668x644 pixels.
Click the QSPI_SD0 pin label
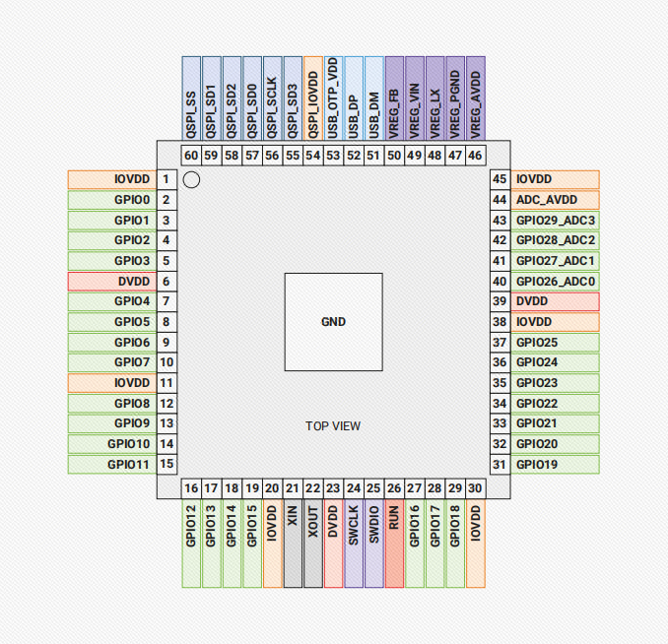(x=252, y=98)
